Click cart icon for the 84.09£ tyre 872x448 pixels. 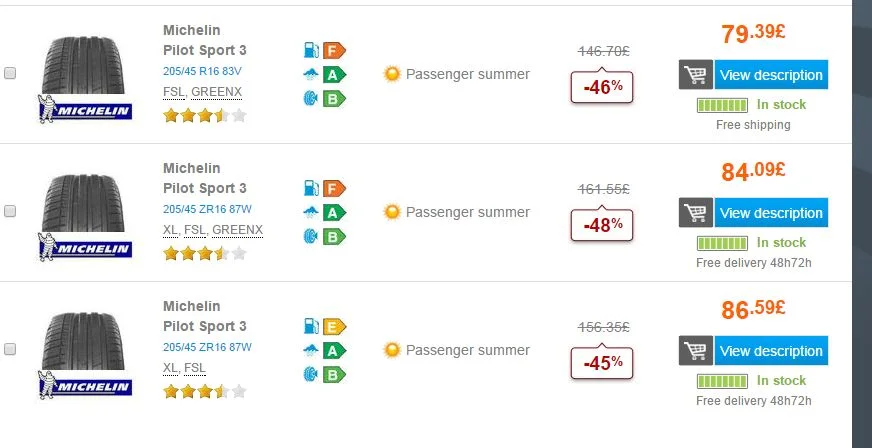pos(696,212)
